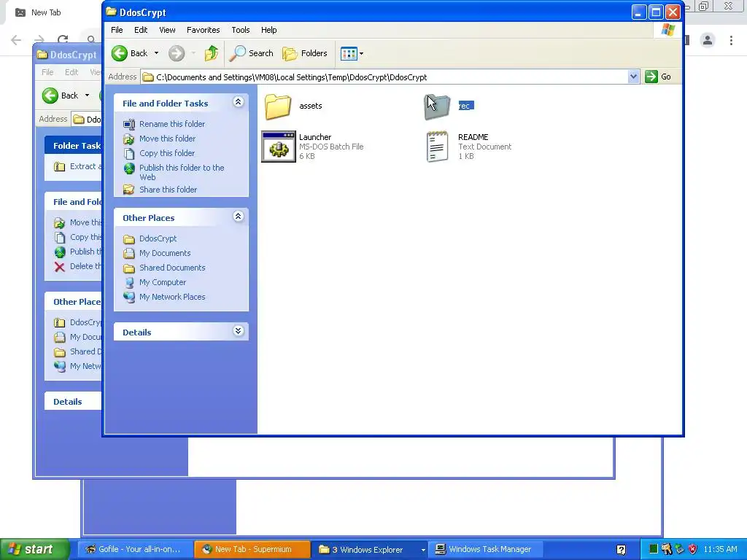This screenshot has width=747, height=560.
Task: Select the README text document icon
Action: click(x=438, y=147)
